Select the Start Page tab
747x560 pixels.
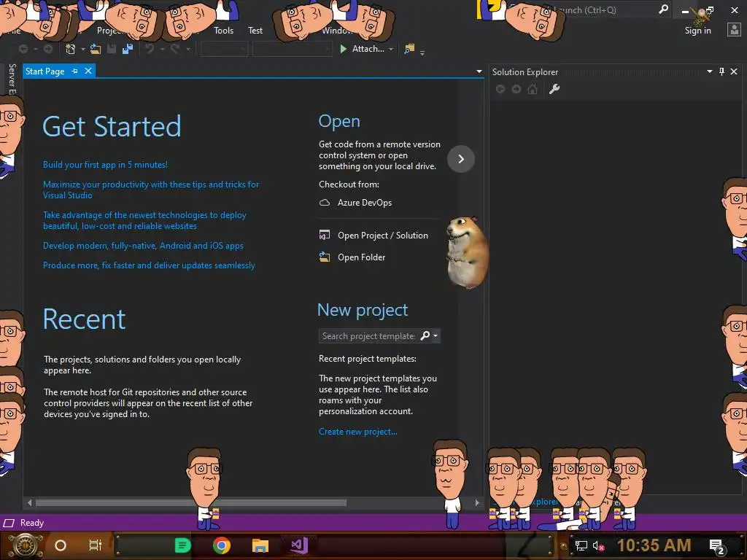click(x=44, y=71)
